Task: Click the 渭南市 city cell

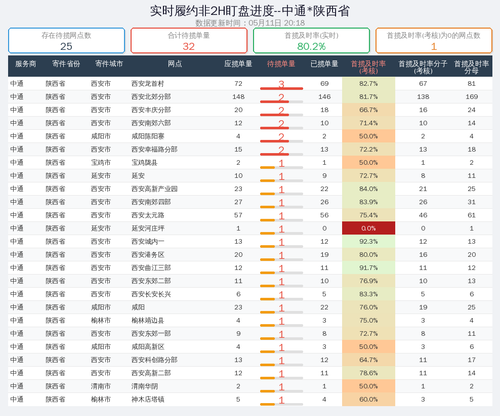Action: point(101,386)
